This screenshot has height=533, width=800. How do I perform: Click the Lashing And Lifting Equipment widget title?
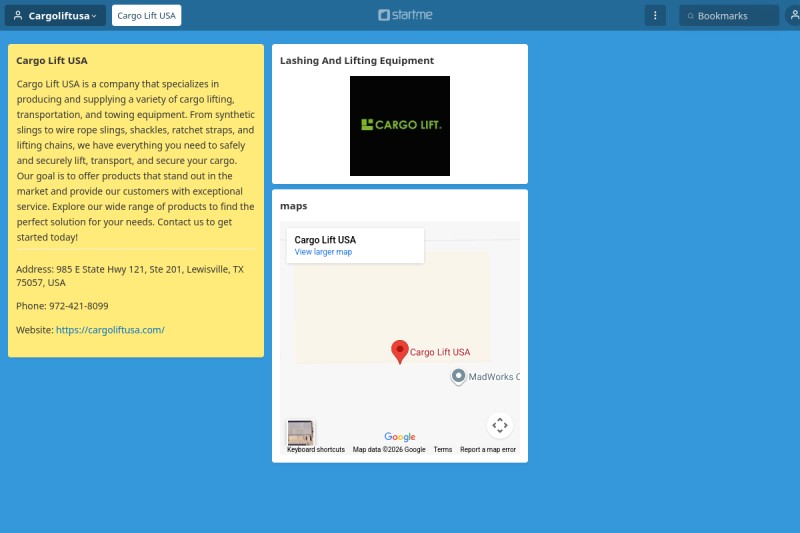(357, 61)
